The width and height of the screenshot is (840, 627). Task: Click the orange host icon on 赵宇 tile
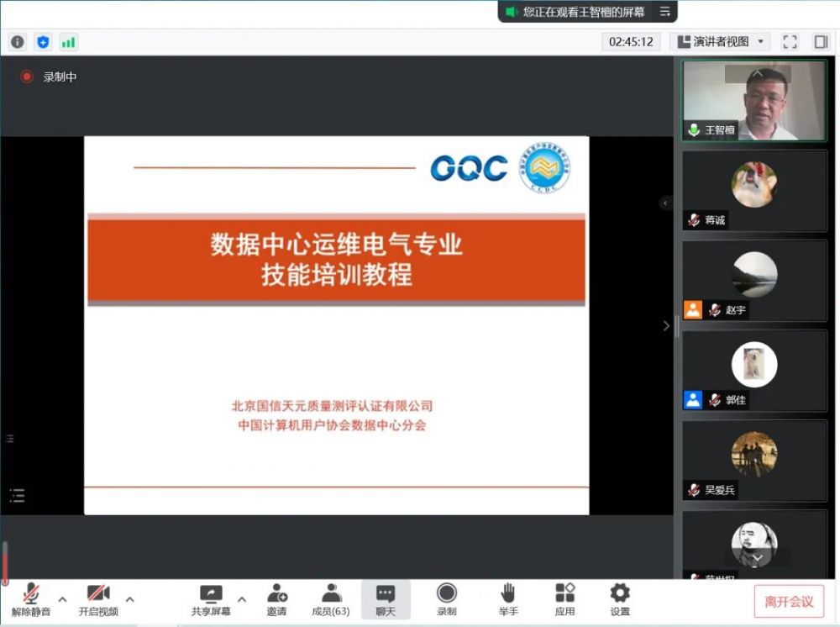click(x=693, y=310)
